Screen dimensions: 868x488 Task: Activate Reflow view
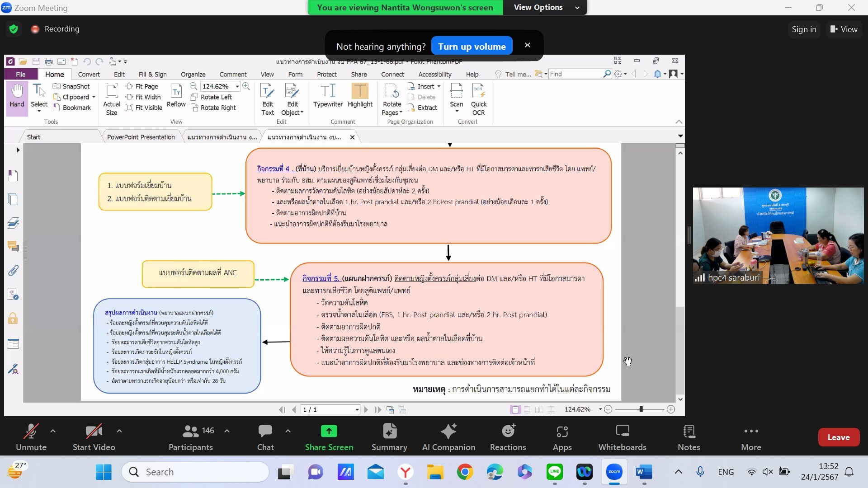coord(176,96)
